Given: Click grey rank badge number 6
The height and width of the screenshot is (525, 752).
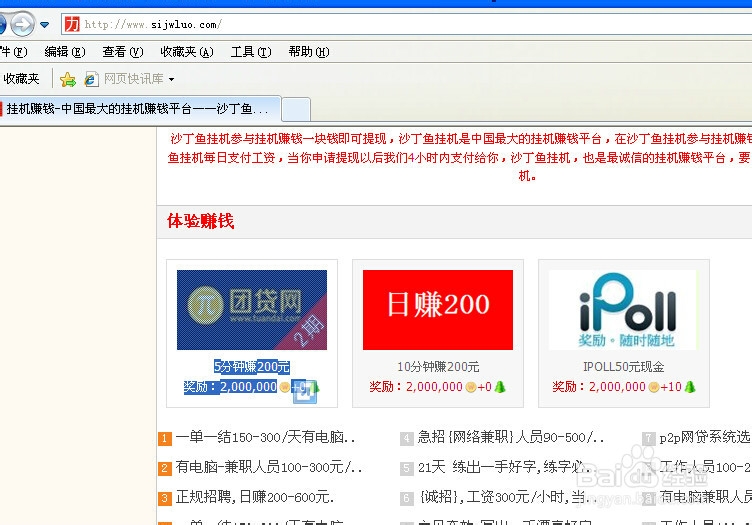Looking at the screenshot, I should pos(407,498).
